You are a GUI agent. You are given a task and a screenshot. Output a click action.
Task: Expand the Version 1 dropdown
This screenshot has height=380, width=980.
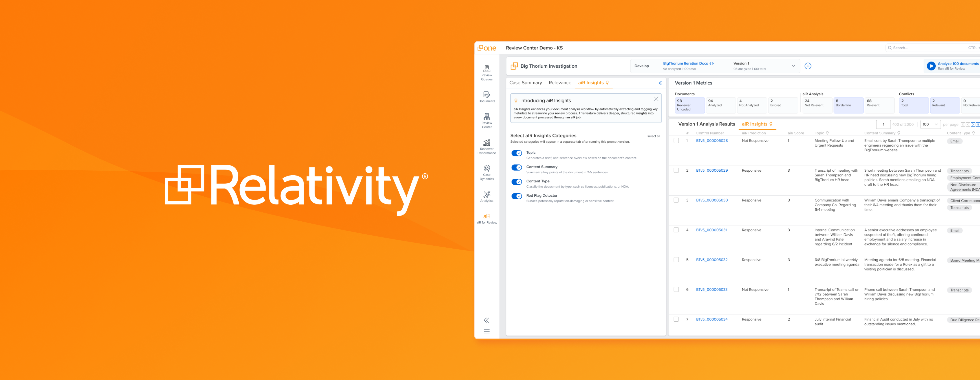pos(793,66)
